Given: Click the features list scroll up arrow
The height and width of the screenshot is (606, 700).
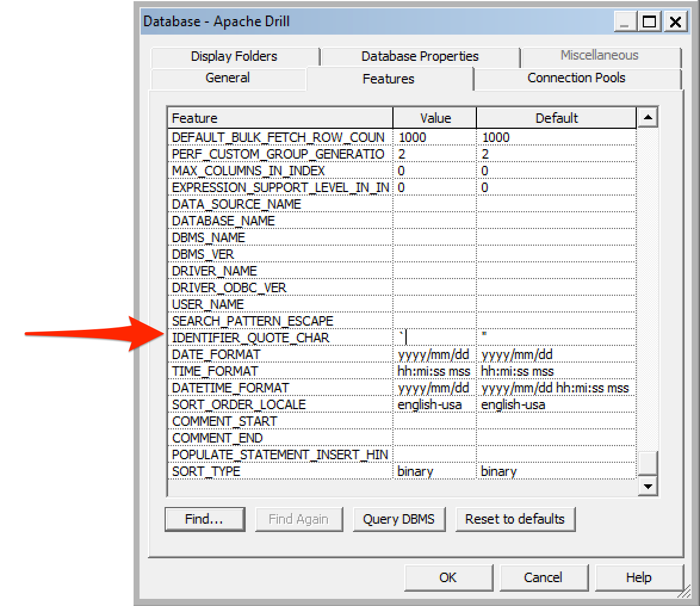Looking at the screenshot, I should [648, 118].
